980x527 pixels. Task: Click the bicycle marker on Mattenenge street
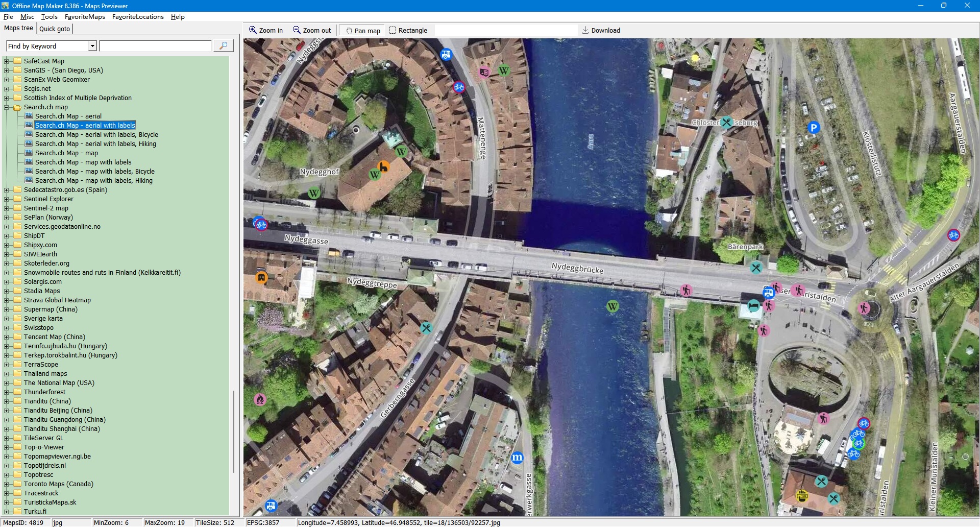point(459,87)
